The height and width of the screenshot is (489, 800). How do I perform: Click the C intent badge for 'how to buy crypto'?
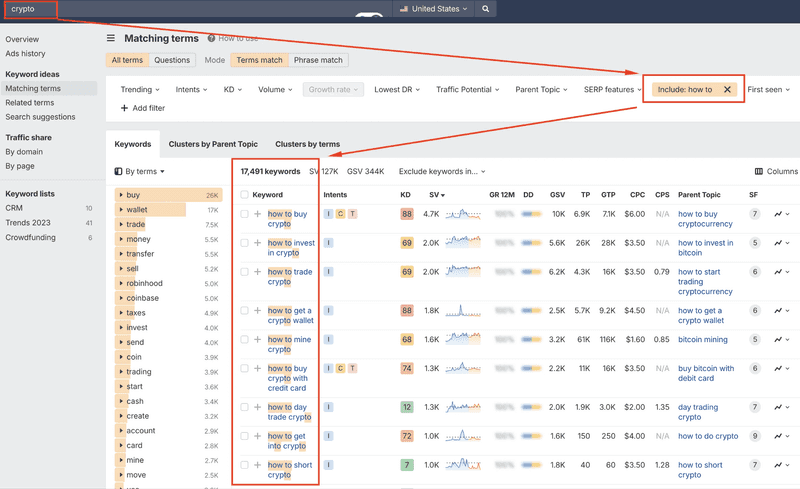click(x=340, y=214)
